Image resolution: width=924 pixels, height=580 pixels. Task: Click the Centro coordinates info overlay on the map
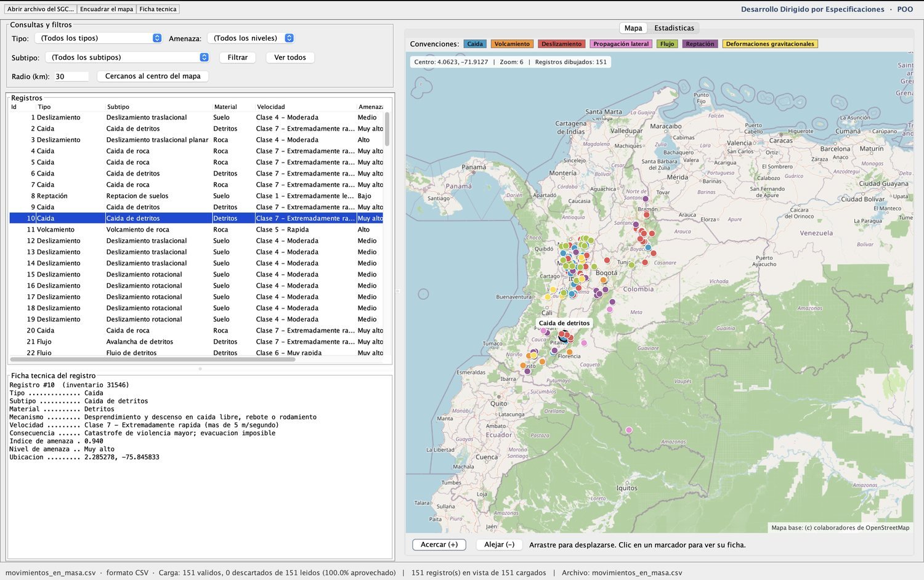(x=511, y=62)
